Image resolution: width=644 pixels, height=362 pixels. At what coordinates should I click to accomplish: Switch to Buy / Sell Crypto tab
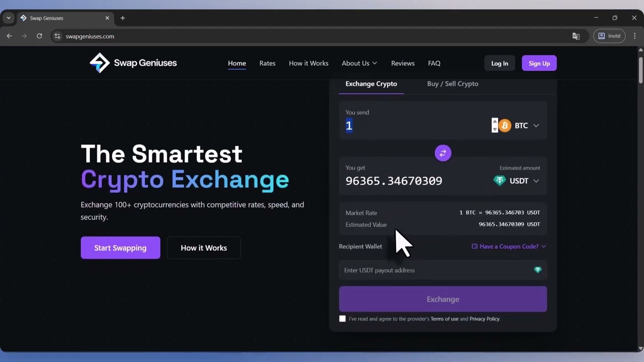click(x=453, y=84)
